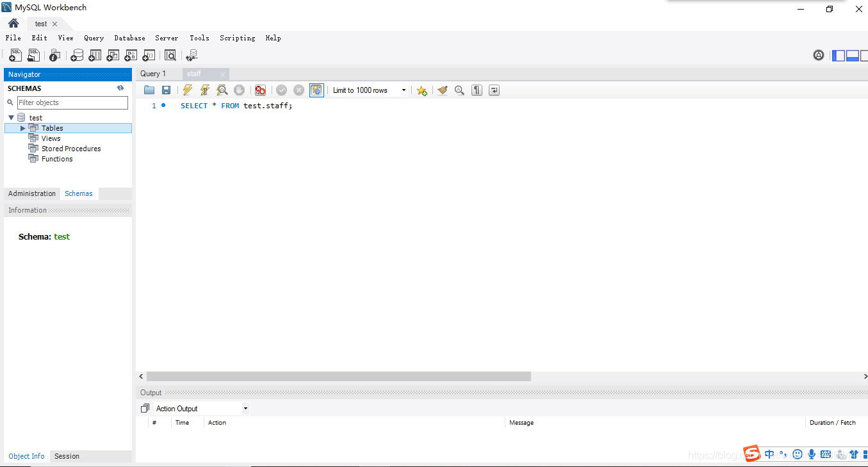Click the editor horizontal scrollbar thumb
868x467 pixels.
click(x=339, y=376)
